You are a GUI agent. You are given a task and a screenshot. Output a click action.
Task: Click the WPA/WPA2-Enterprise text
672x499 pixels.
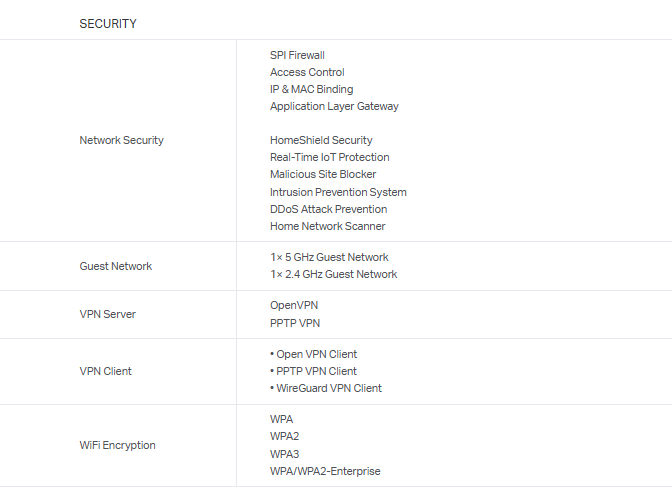[325, 471]
